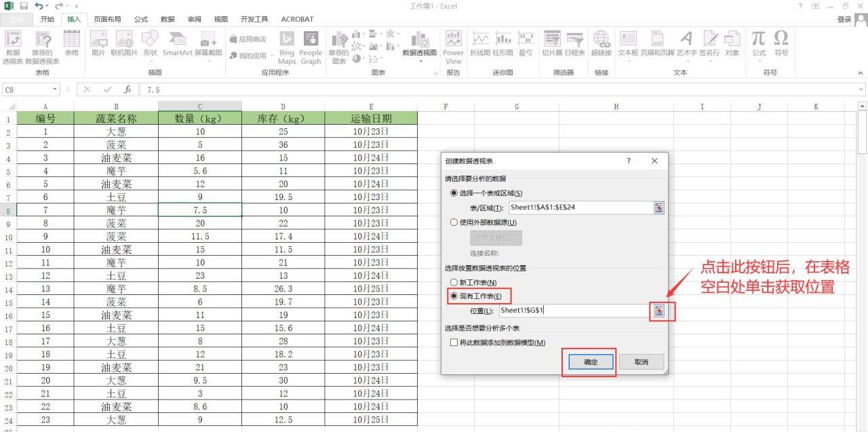Image resolution: width=868 pixels, height=432 pixels.
Task: Click the People Graph icon
Action: pyautogui.click(x=311, y=47)
